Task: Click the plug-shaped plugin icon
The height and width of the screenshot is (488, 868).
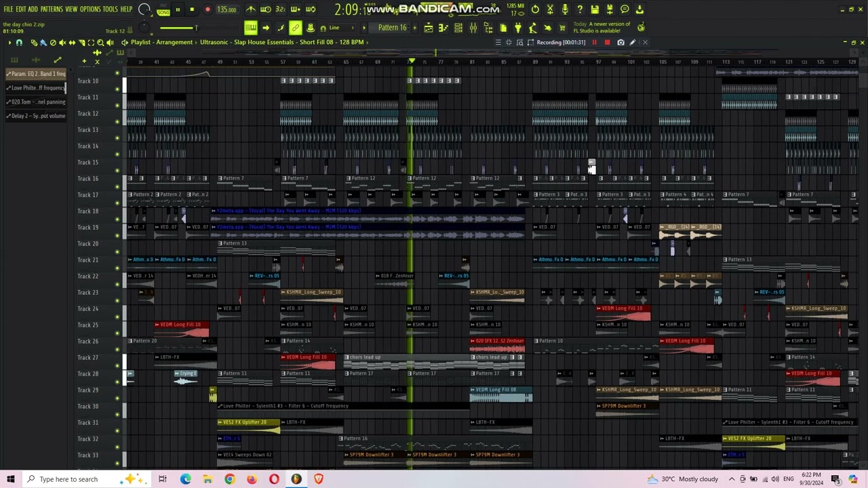Action: tap(518, 28)
